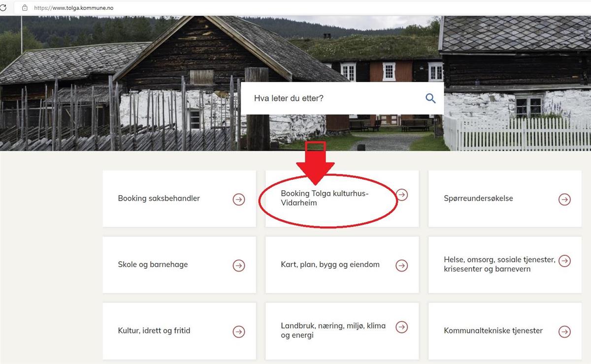Click arrow icon beside Kommunaltekniske tjenester

[564, 332]
